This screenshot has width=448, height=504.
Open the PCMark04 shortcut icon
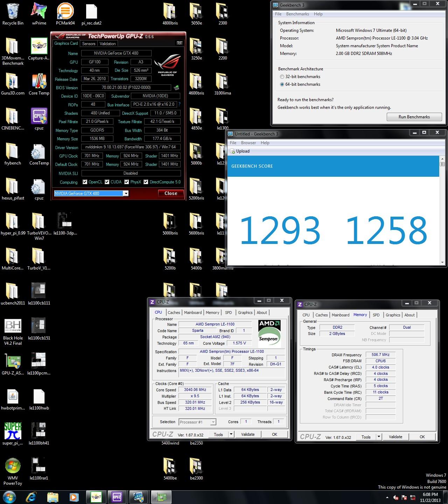pyautogui.click(x=65, y=11)
